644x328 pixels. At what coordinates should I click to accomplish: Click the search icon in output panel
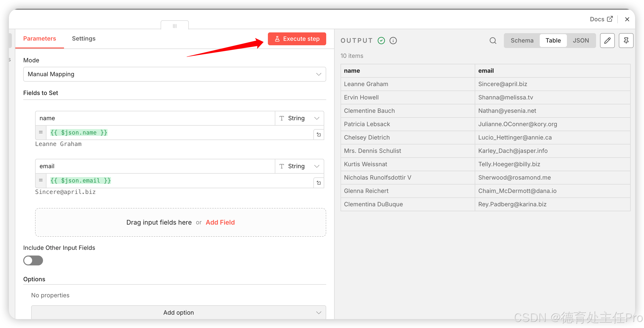pyautogui.click(x=493, y=41)
